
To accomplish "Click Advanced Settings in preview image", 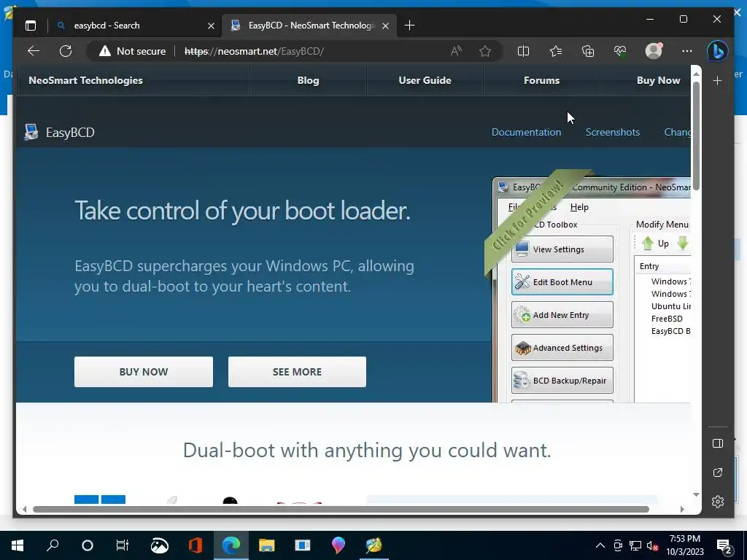I will tap(562, 348).
